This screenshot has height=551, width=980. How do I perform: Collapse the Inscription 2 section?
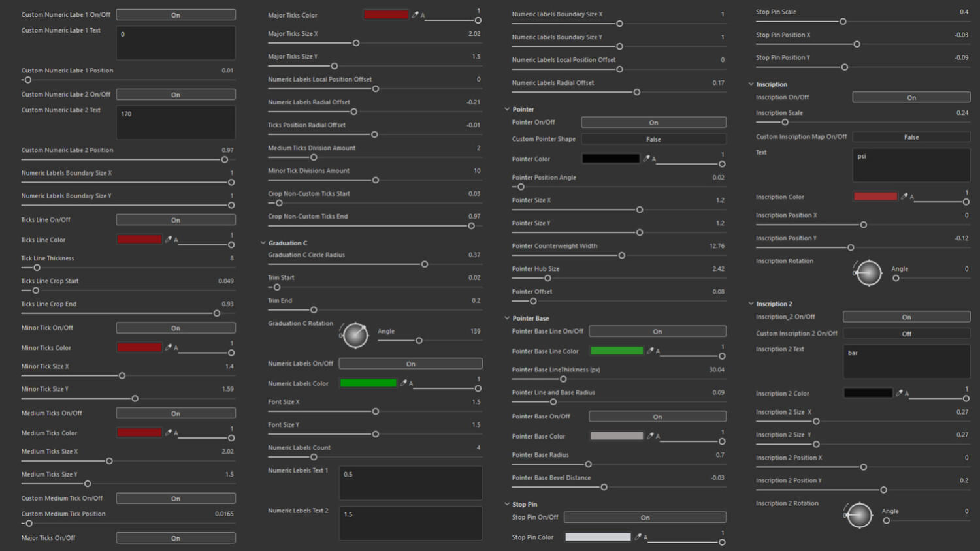pos(751,304)
